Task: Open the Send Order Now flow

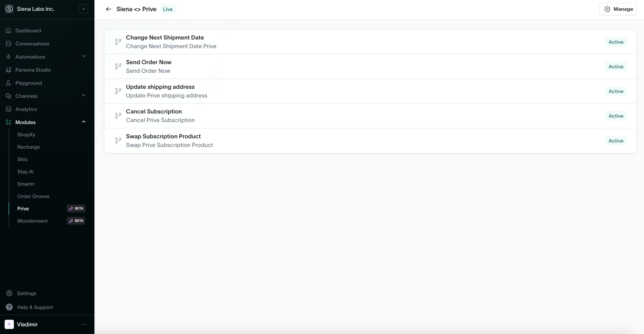Action: coord(370,66)
